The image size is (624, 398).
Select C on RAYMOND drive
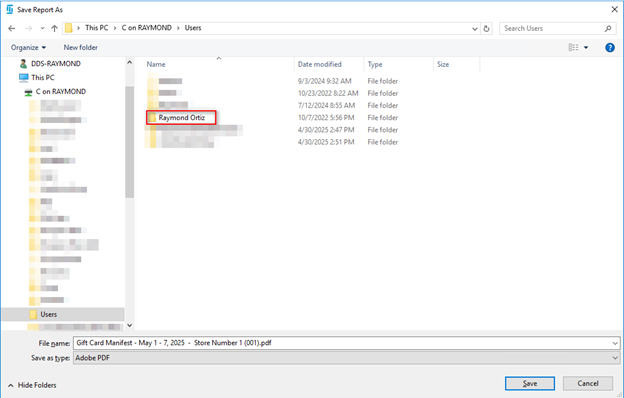pos(55,92)
